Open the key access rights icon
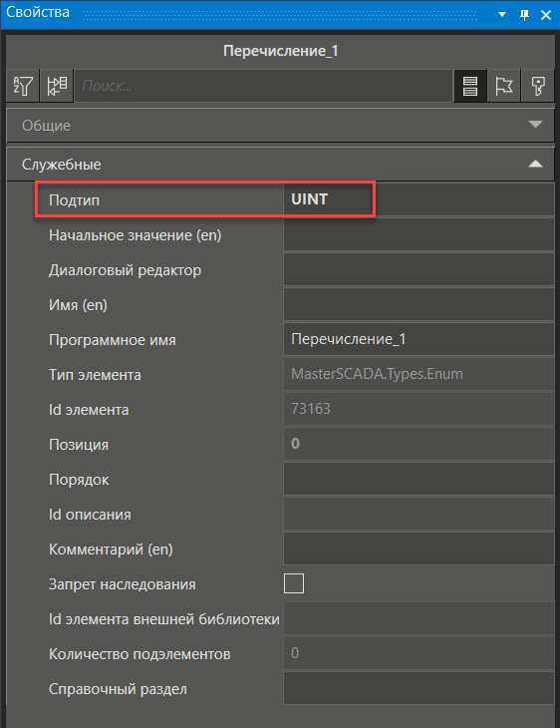This screenshot has width=560, height=728. click(x=538, y=86)
